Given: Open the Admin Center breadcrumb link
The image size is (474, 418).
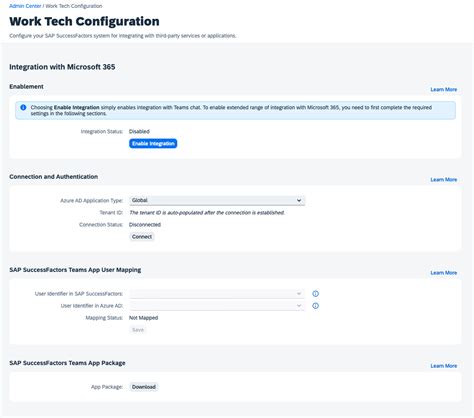Looking at the screenshot, I should click(25, 6).
